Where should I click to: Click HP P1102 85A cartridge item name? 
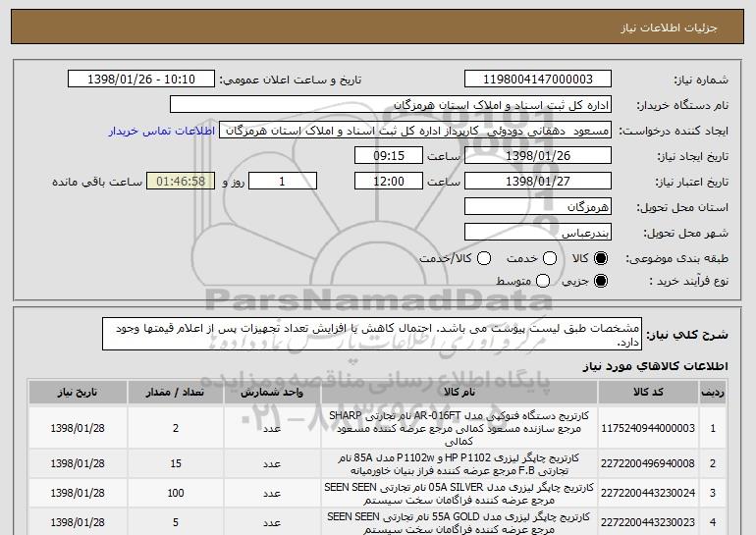(x=459, y=463)
